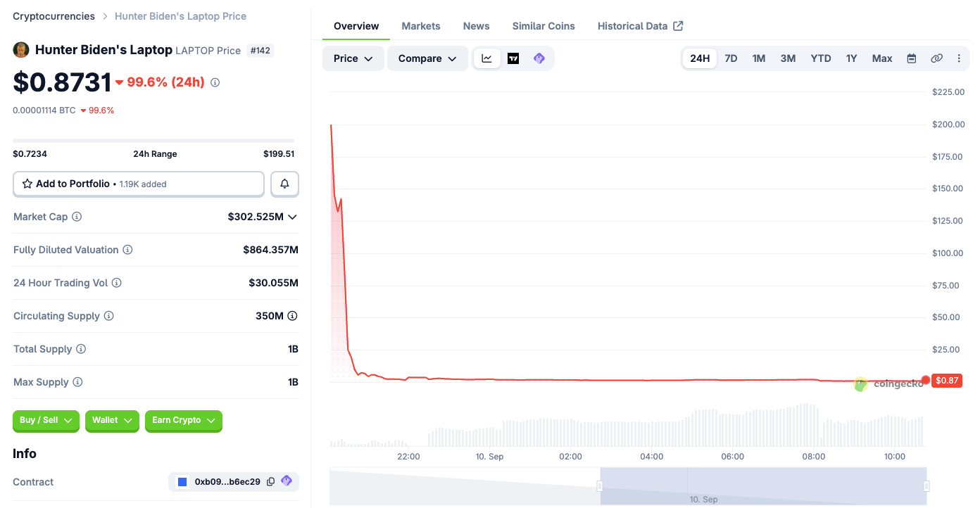The image size is (980, 508).
Task: Copy the contract address icon
Action: pos(271,482)
